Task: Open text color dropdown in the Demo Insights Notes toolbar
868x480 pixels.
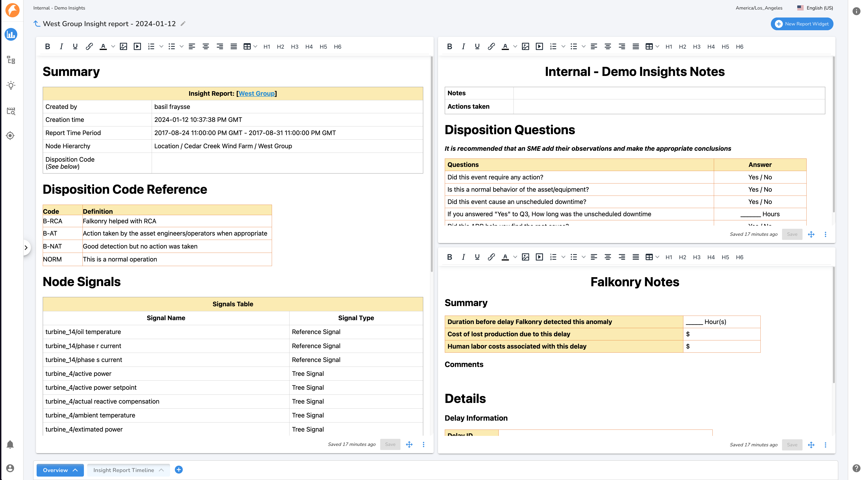Action: 515,46
